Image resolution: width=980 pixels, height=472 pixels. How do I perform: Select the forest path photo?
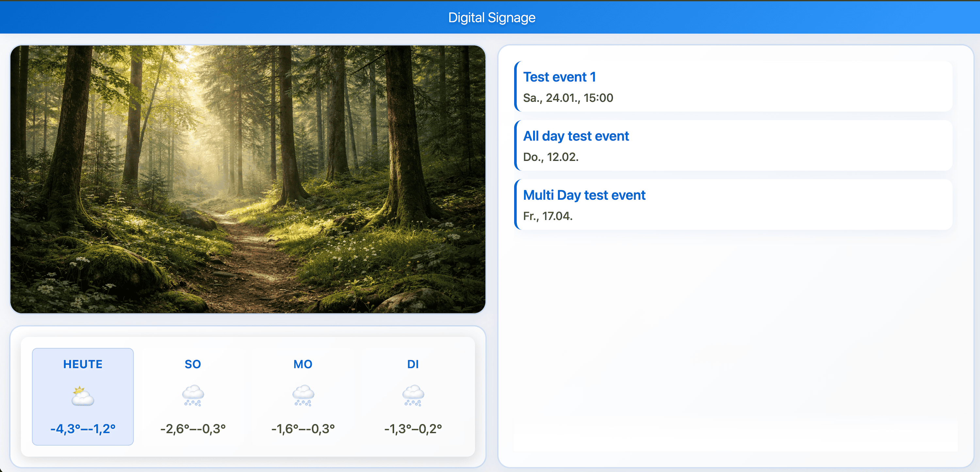coord(248,179)
